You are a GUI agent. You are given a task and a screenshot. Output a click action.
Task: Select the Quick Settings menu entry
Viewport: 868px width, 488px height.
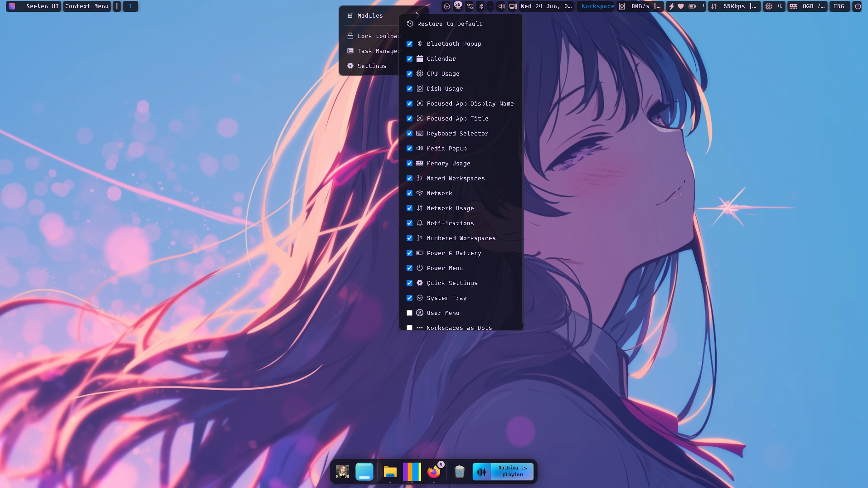tap(461, 283)
